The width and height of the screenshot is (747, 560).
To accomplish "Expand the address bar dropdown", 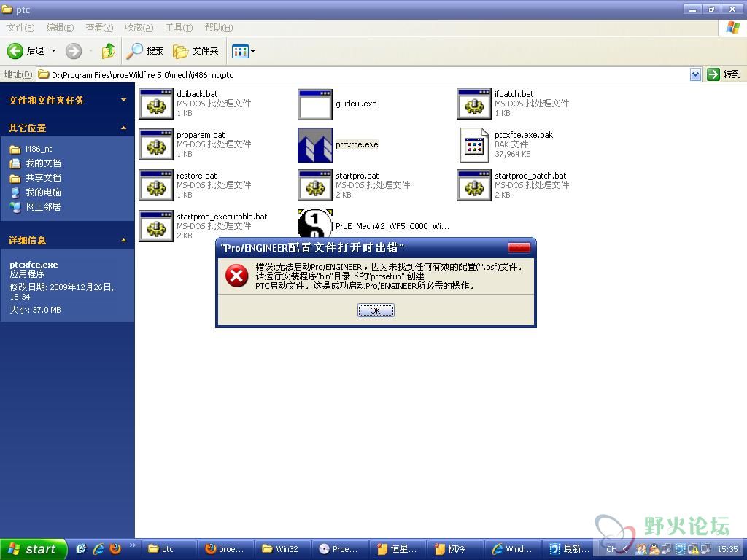I will 695,74.
